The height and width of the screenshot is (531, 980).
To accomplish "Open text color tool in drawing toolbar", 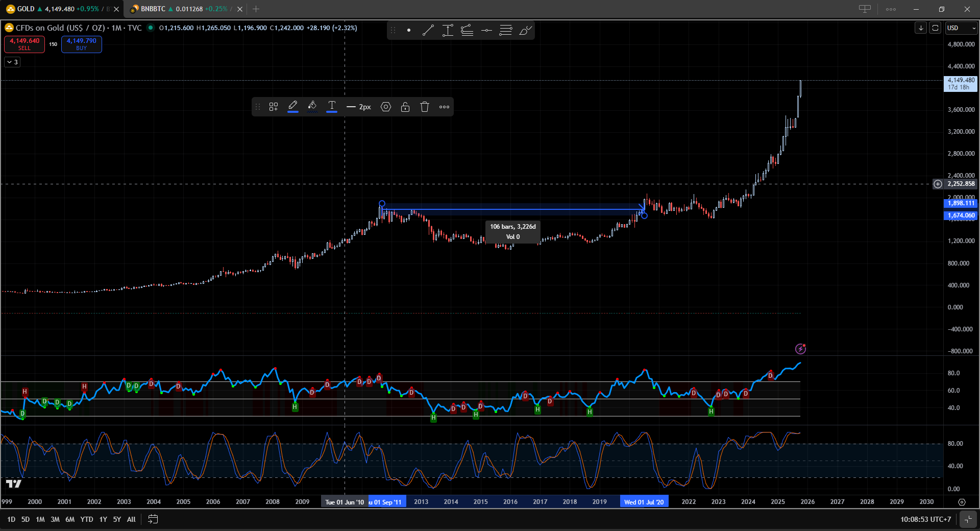I will pyautogui.click(x=332, y=106).
